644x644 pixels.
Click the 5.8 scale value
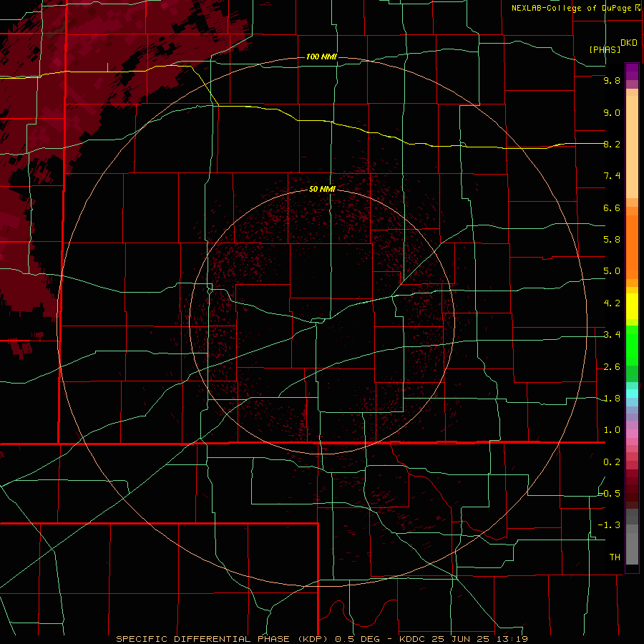tap(612, 240)
